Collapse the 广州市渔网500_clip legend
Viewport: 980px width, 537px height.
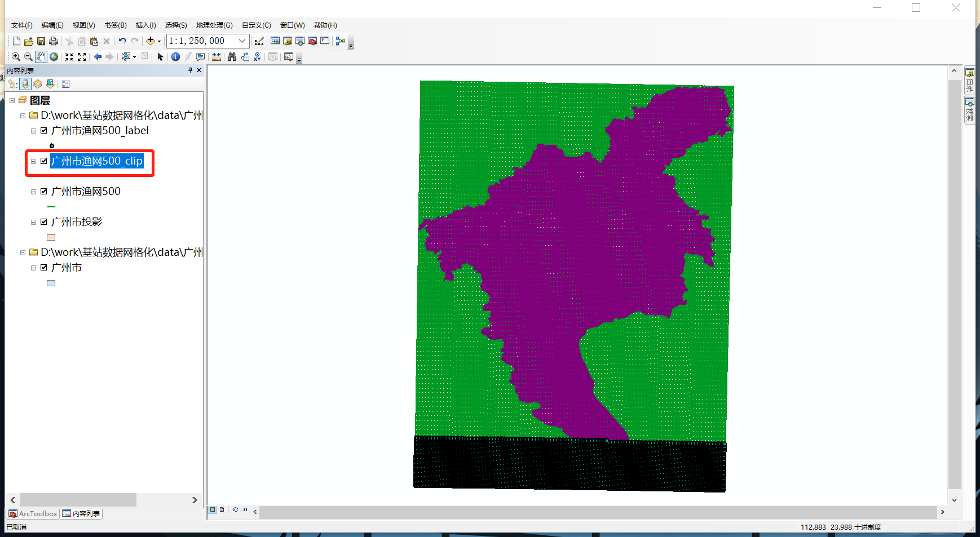(33, 161)
